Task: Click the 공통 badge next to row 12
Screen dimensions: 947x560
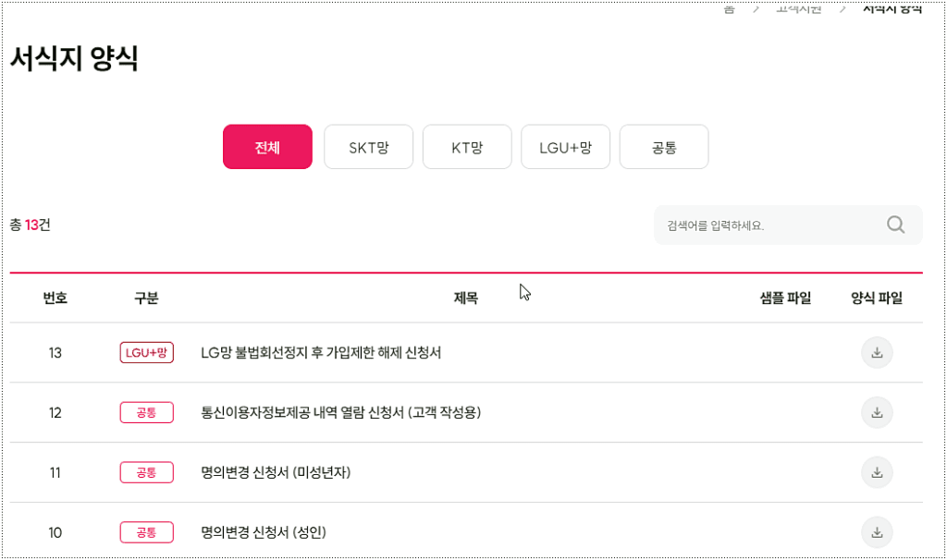Action: 146,412
